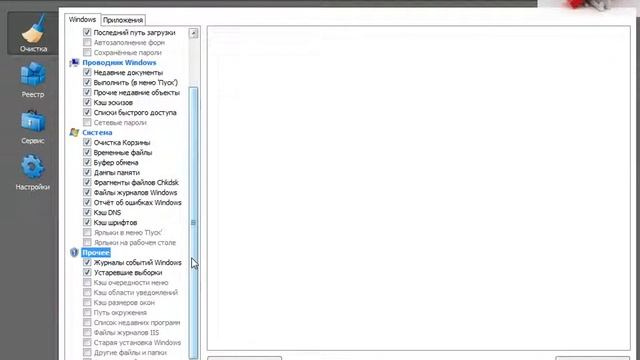Enable Кэш очередности меню checkbox
The height and width of the screenshot is (360, 640).
click(87, 282)
